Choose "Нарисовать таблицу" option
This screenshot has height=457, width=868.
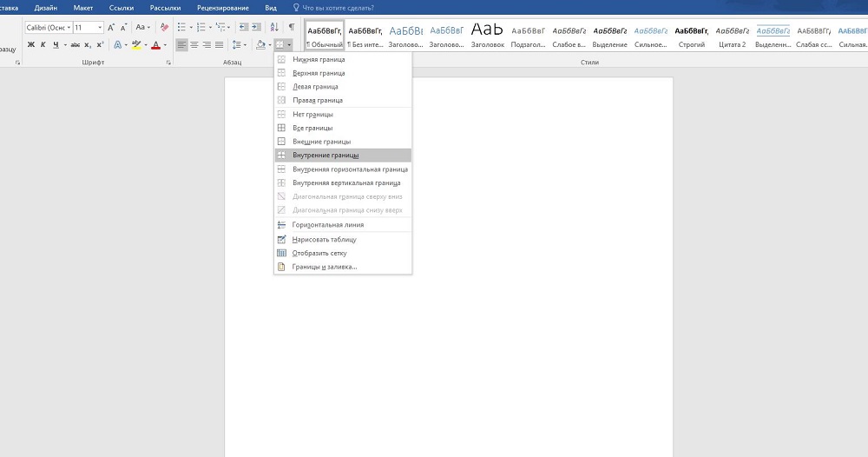point(324,239)
